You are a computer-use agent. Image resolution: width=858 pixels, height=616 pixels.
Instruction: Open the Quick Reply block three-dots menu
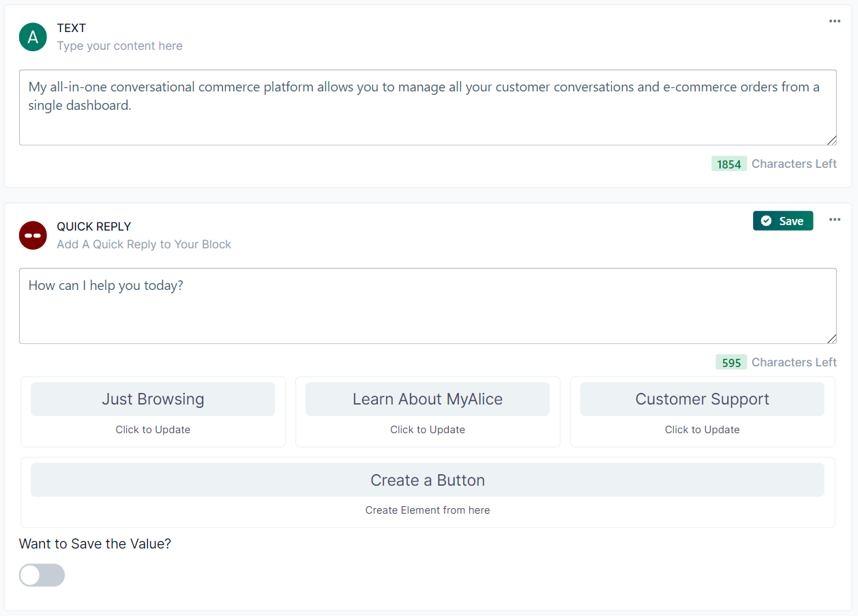click(834, 220)
